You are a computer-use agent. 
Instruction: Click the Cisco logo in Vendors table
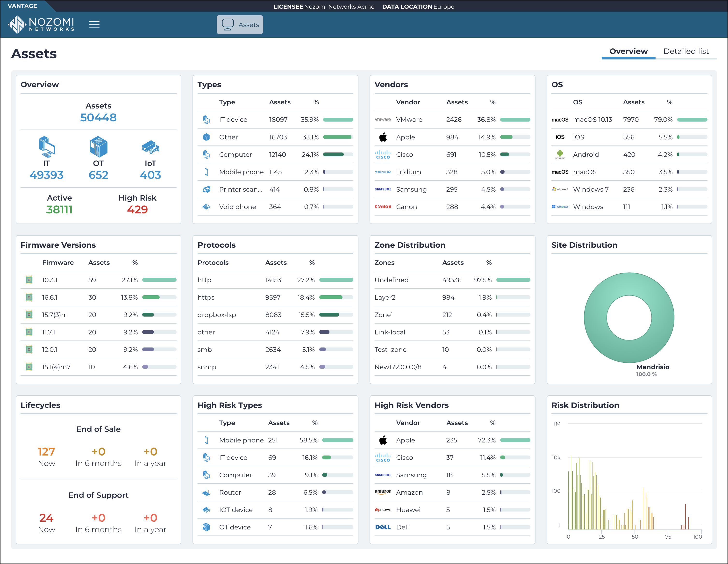pos(383,154)
